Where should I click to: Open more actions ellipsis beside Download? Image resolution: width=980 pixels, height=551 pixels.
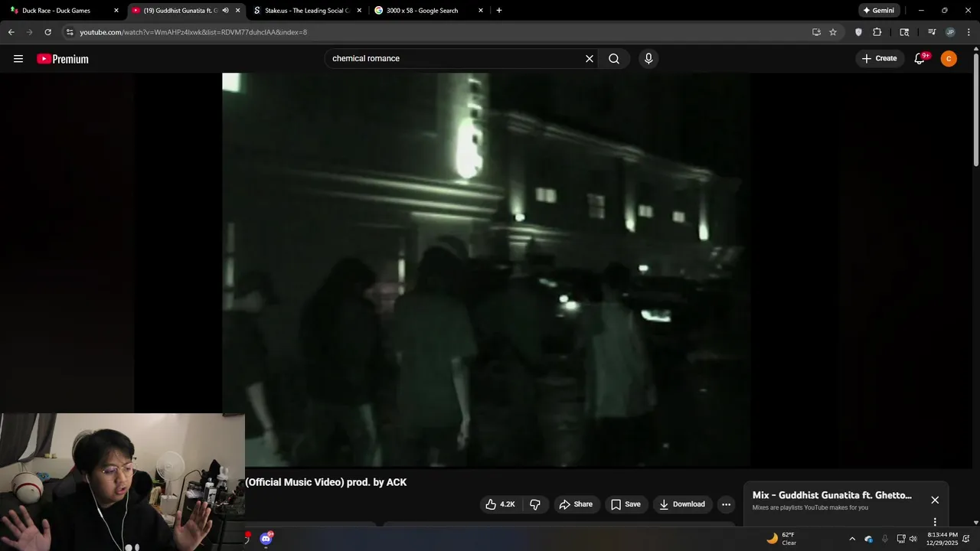(726, 504)
